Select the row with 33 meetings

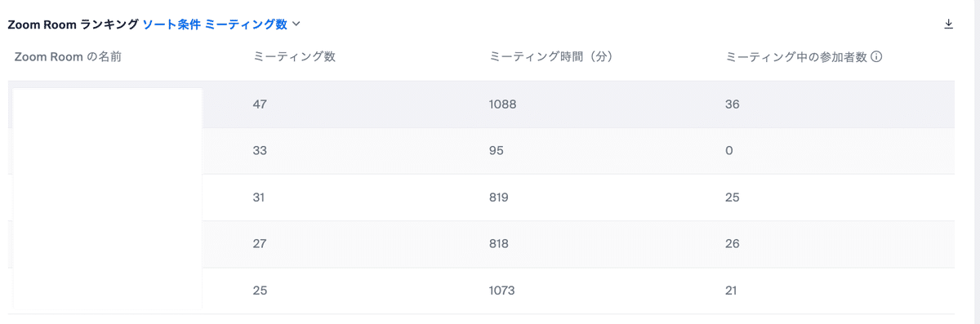tap(481, 151)
